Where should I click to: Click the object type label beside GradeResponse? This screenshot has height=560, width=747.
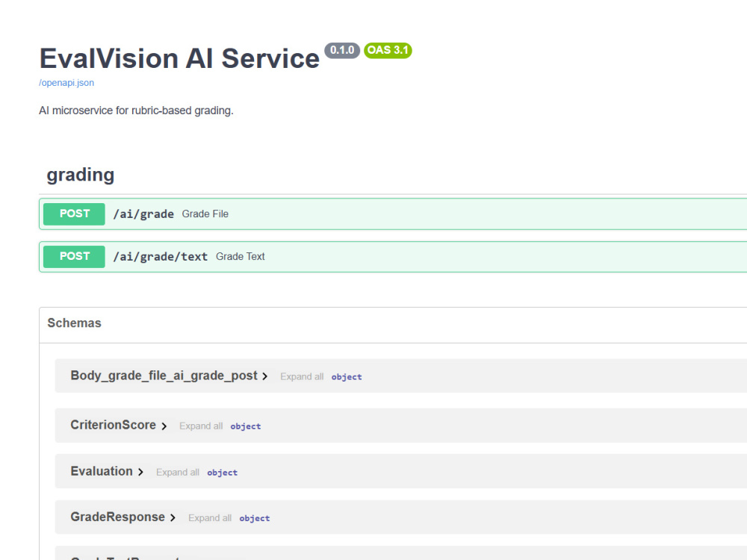[x=255, y=518]
